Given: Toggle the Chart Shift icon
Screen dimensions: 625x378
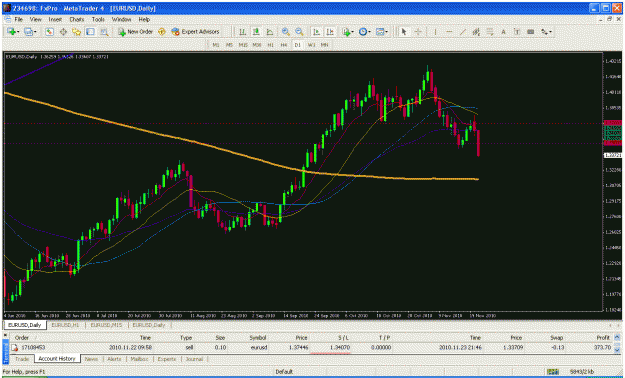Looking at the screenshot, I should [x=330, y=32].
